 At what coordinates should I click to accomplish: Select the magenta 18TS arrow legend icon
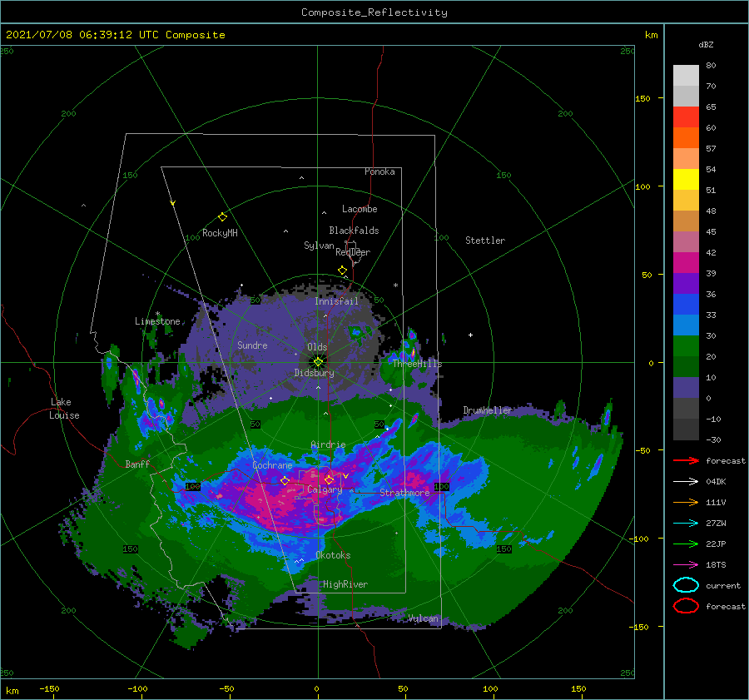point(686,565)
